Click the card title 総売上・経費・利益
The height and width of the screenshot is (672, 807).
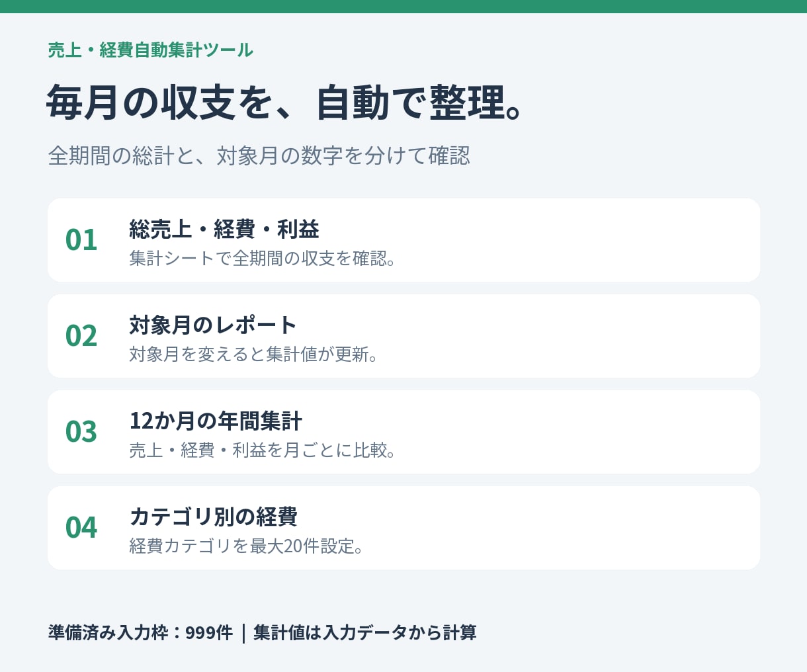click(224, 230)
